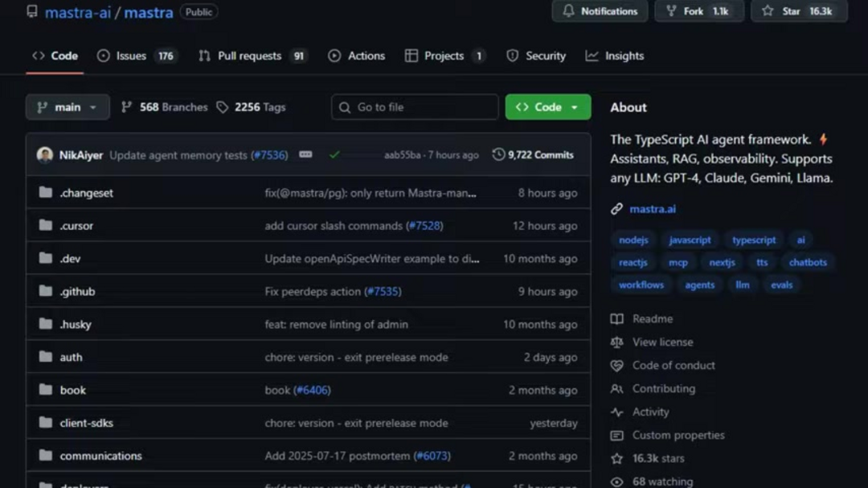
Task: Click the link icon next to mastra.ai
Action: 616,209
